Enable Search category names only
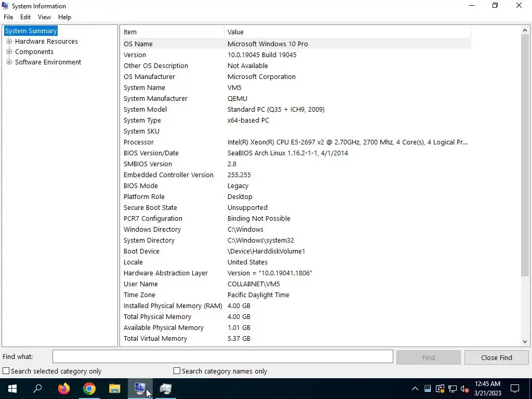 (177, 371)
